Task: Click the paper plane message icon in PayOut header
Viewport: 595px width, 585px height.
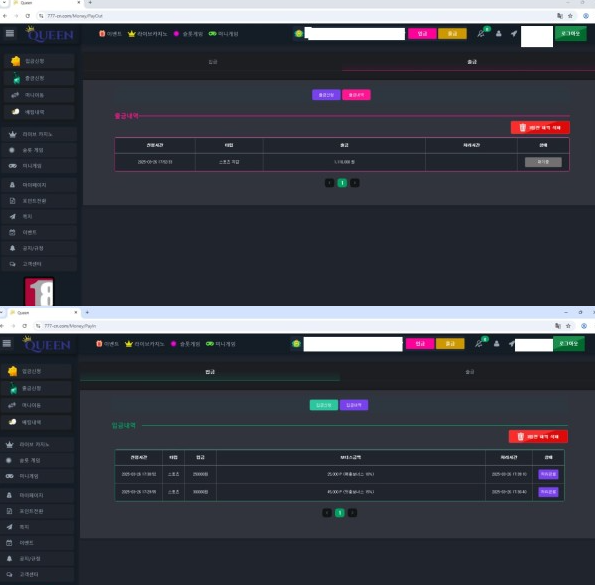Action: 514,33
